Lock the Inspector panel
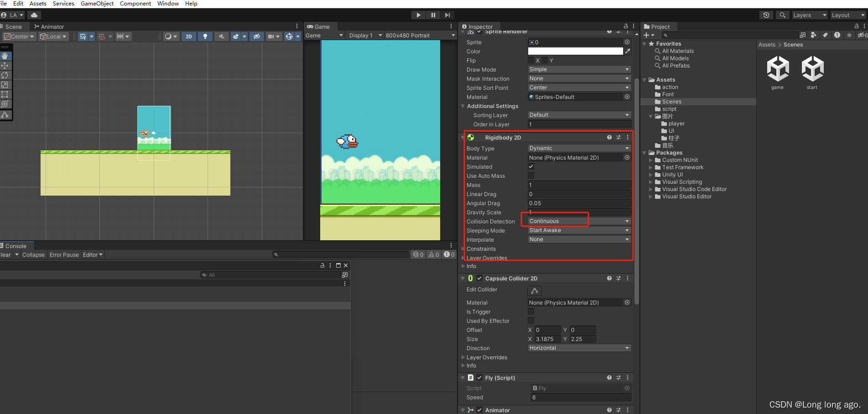The image size is (868, 414). pos(626,26)
